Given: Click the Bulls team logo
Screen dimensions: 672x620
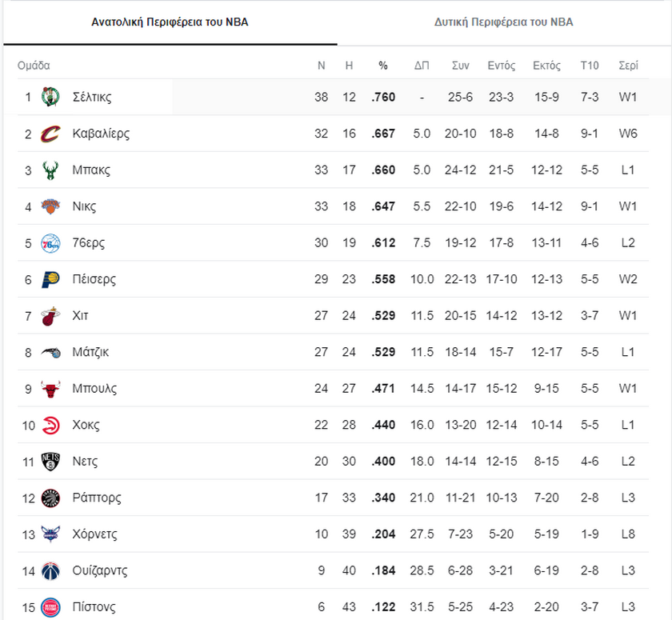Looking at the screenshot, I should [50, 389].
